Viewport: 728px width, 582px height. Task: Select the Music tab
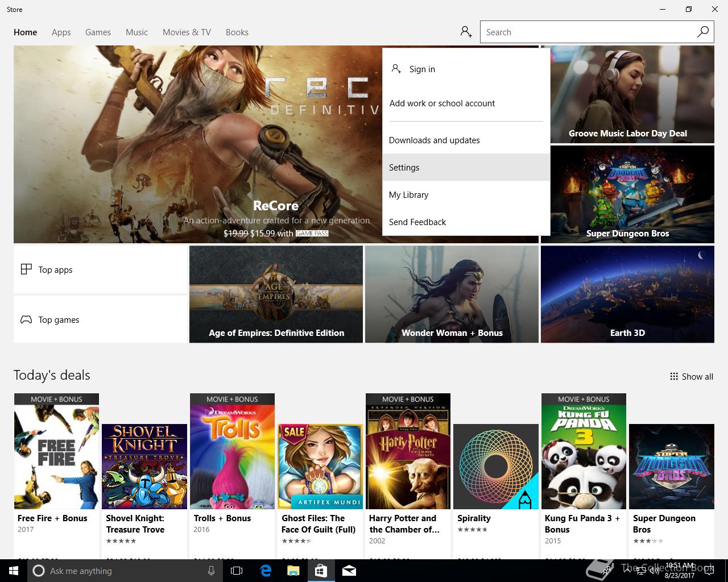(x=136, y=32)
